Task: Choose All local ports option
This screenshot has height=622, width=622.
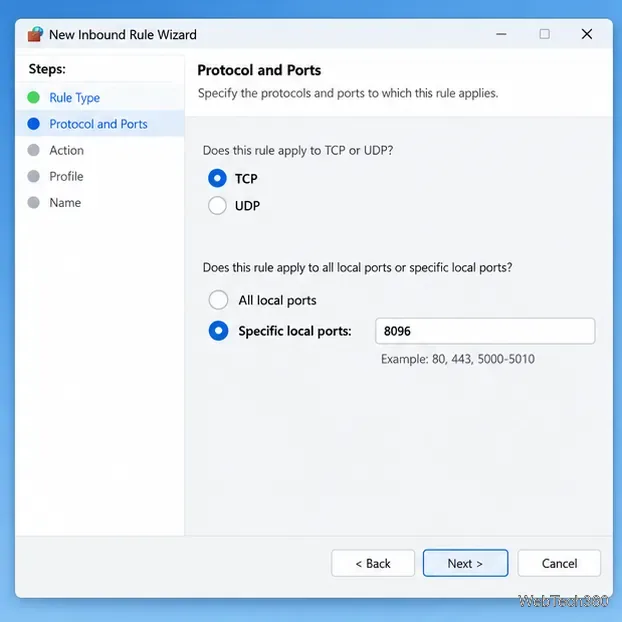Action: pos(218,300)
